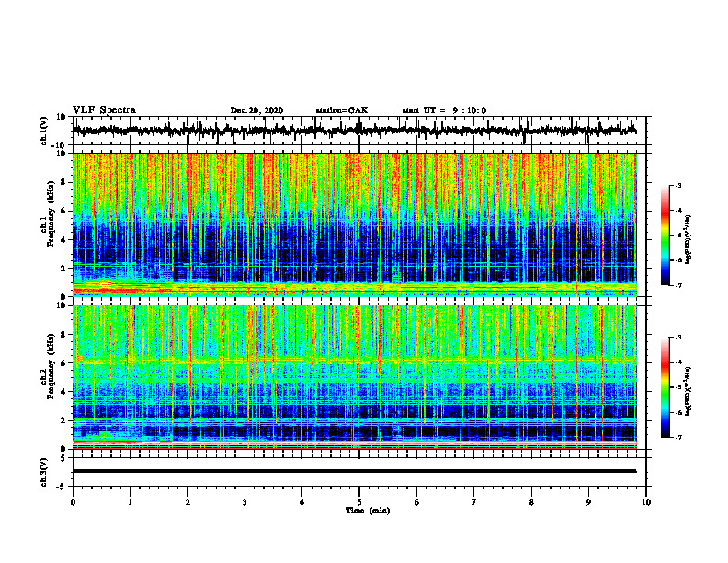This screenshot has height=563, width=728.
Task: Click time axis tick label "8"
Action: click(x=531, y=502)
